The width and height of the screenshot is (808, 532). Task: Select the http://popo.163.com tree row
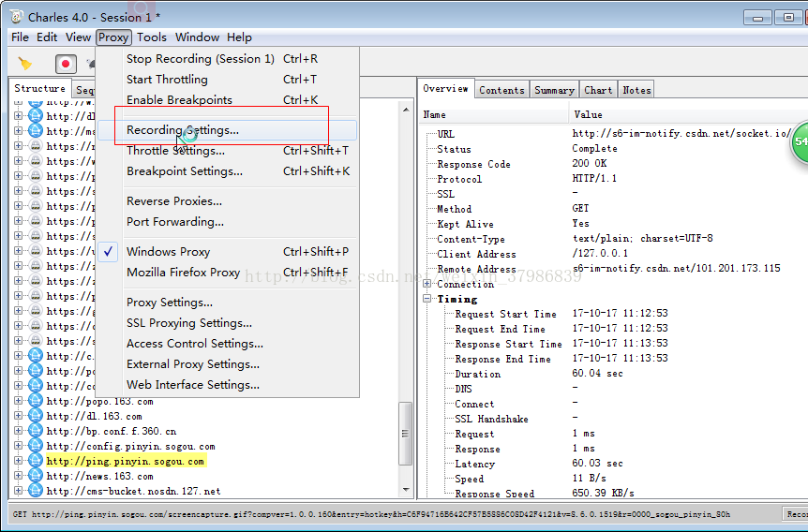99,401
